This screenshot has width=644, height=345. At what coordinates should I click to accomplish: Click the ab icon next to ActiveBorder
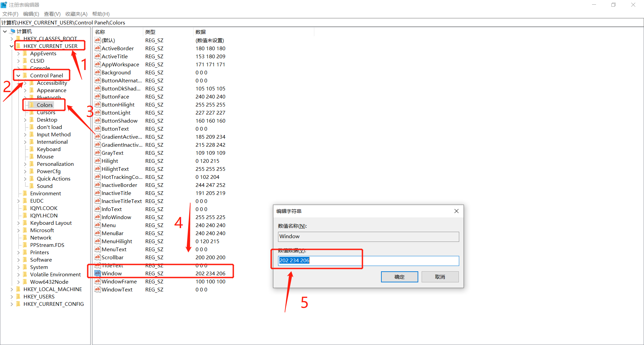point(97,48)
